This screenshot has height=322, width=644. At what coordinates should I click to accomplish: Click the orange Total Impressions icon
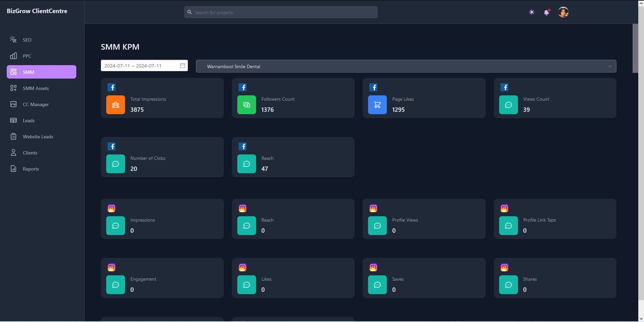coord(116,105)
